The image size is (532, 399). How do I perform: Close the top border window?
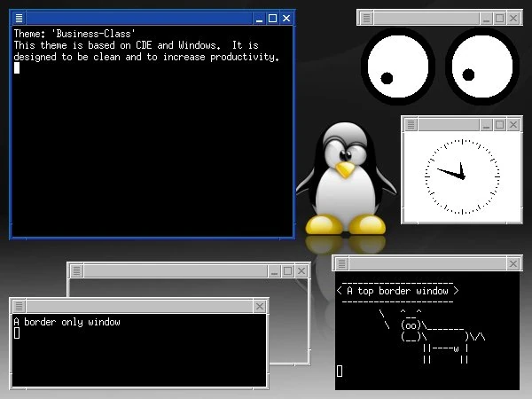coord(513,263)
